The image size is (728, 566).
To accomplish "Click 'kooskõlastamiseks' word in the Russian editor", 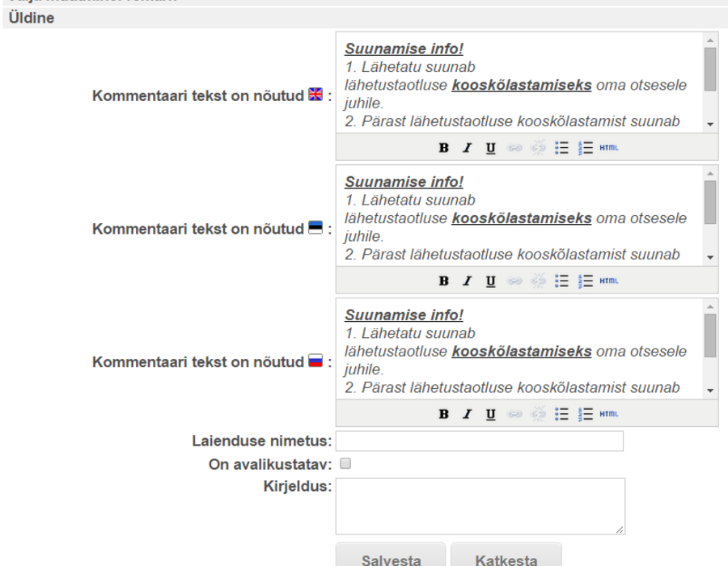I will 522,351.
